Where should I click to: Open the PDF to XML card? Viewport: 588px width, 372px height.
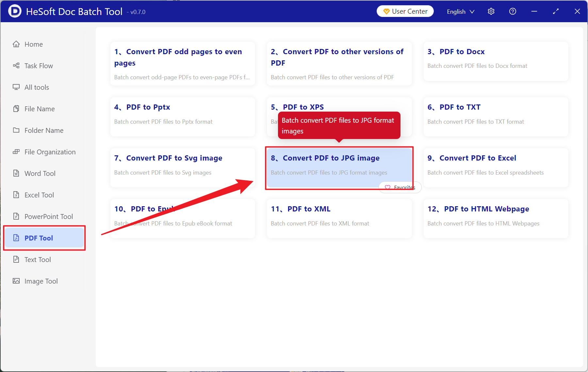[x=339, y=218]
